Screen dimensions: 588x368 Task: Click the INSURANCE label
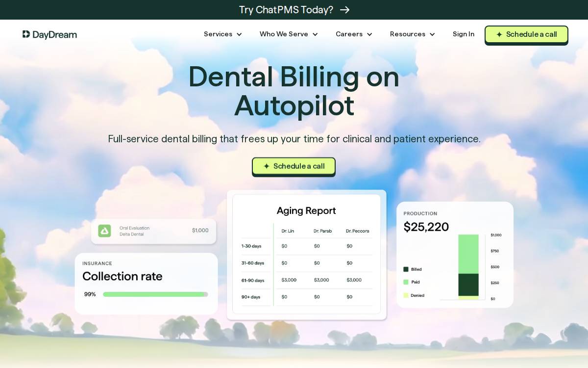(97, 263)
